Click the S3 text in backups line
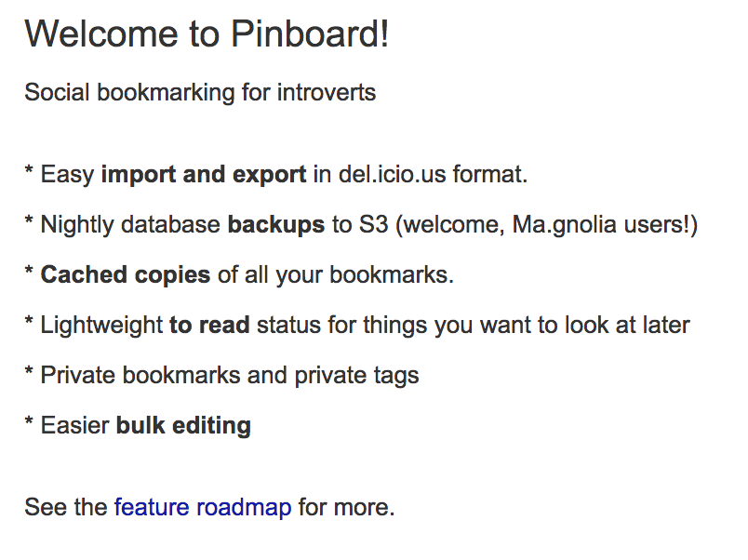The height and width of the screenshot is (560, 748). pyautogui.click(x=373, y=225)
